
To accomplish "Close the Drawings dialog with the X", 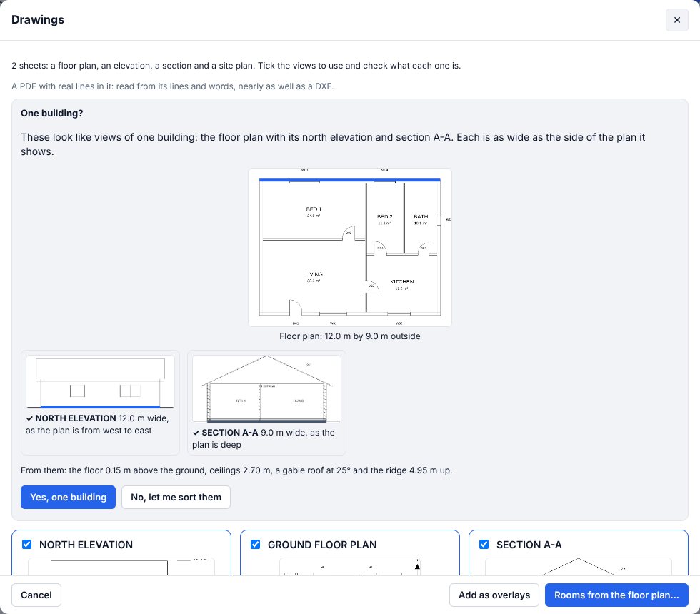I will point(677,20).
